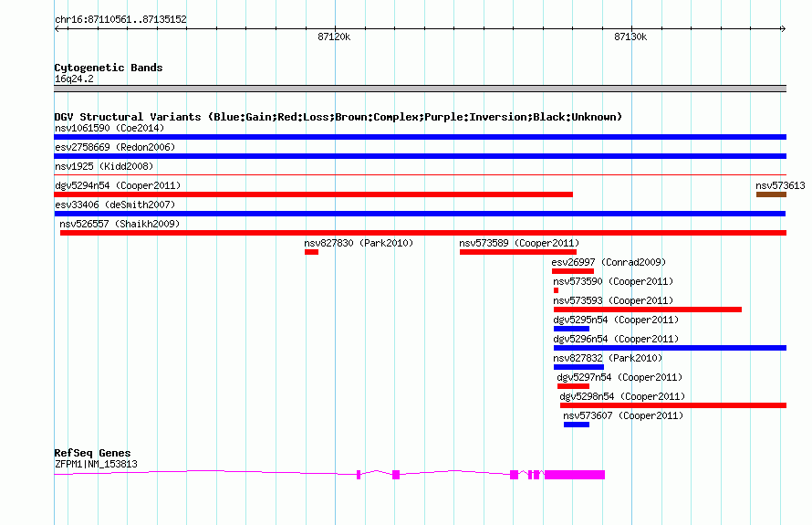Click the blue esv33406 gain bar
This screenshot has width=812, height=525.
[x=420, y=214]
